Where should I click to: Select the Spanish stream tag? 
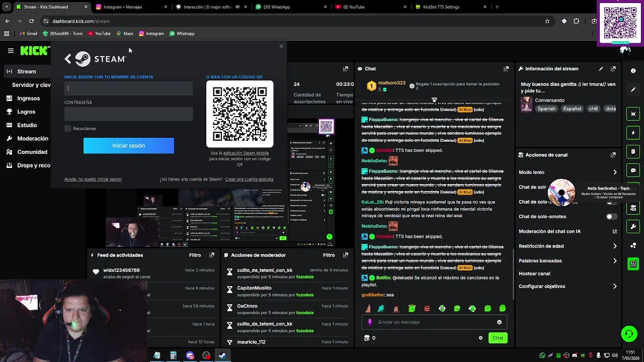point(546,109)
